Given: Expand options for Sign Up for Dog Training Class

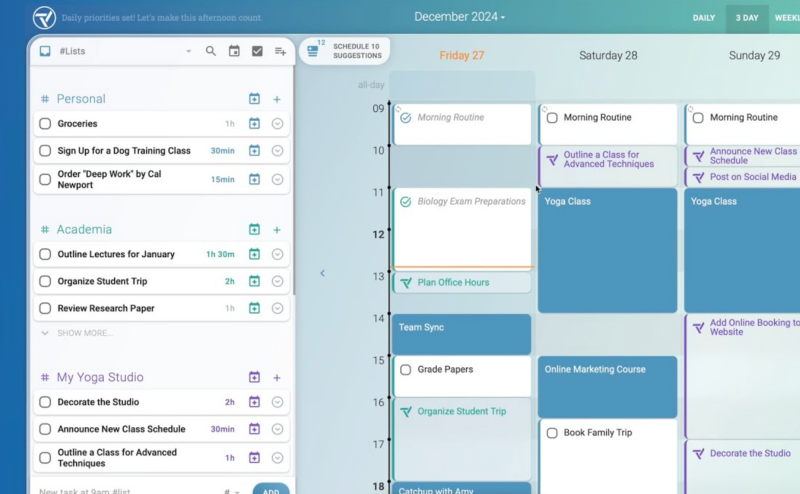Looking at the screenshot, I should (x=277, y=151).
